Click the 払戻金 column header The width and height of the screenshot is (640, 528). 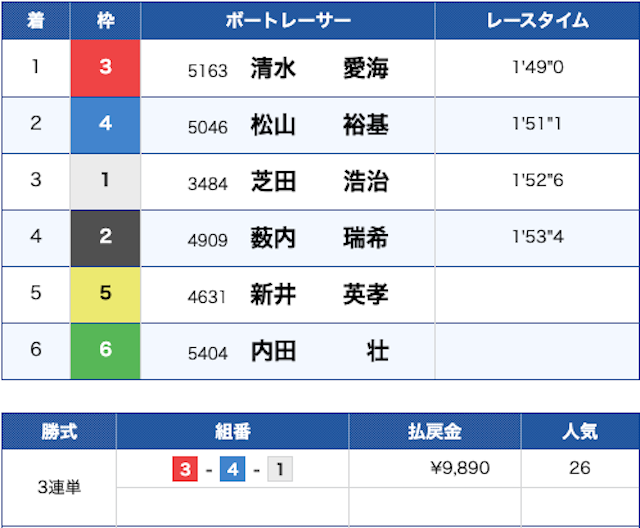433,432
